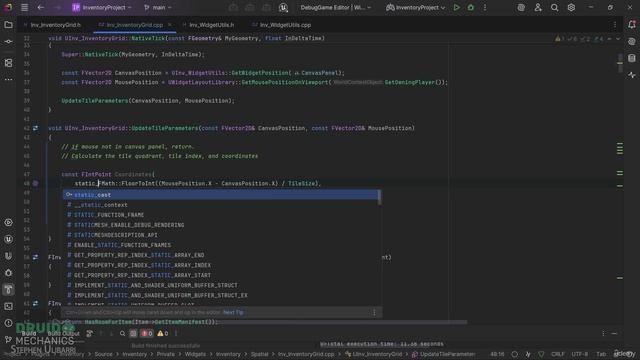Open the Structure tool window icon
Viewport: 640px width, 360px height.
(x=8, y=63)
